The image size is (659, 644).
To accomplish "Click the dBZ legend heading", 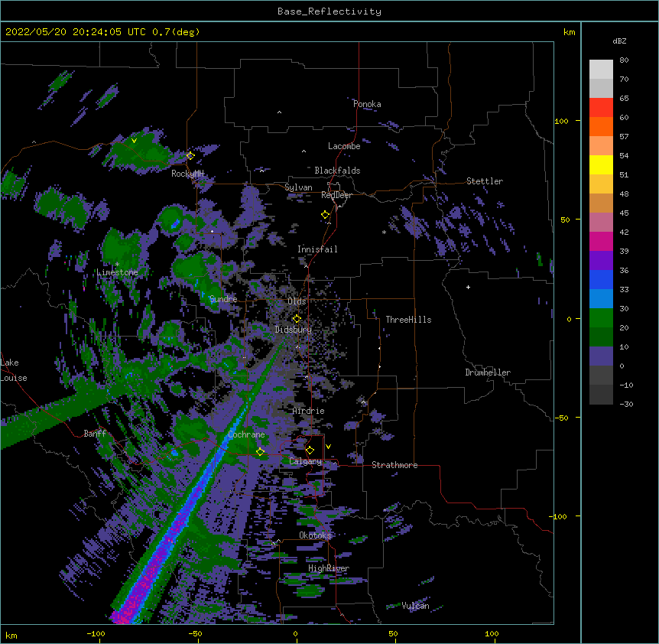I will click(619, 41).
